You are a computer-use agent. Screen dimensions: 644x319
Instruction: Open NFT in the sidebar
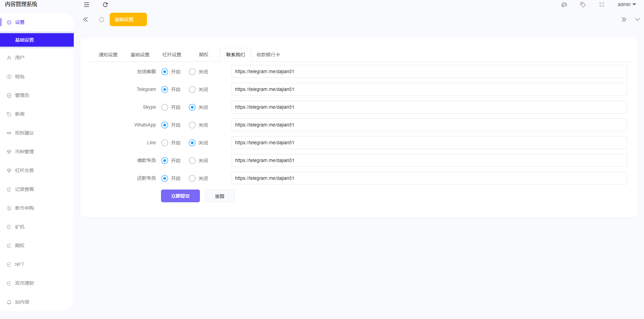tap(19, 264)
